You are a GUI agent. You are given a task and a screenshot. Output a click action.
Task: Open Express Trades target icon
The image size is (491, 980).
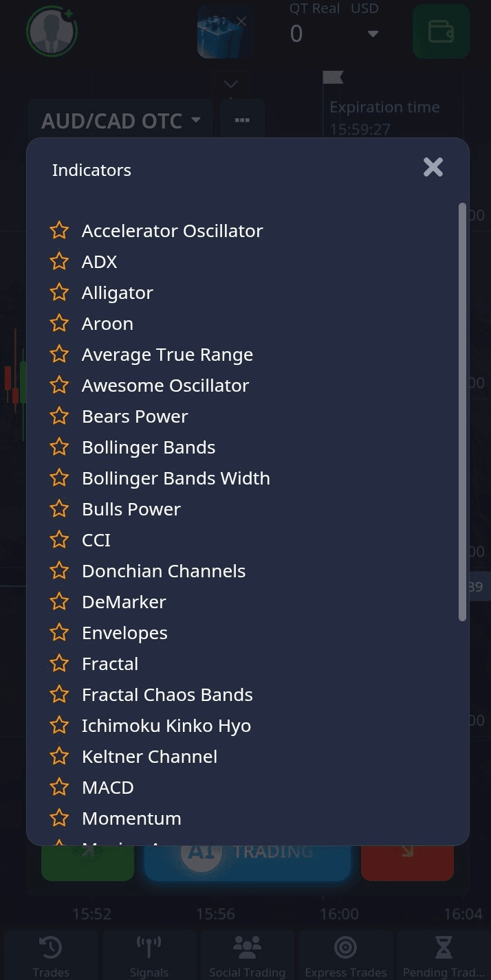tap(345, 954)
